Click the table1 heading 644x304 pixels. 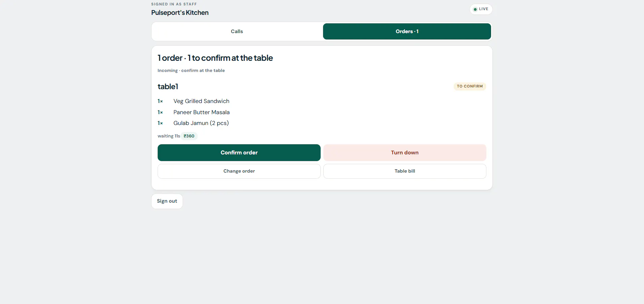pyautogui.click(x=168, y=86)
